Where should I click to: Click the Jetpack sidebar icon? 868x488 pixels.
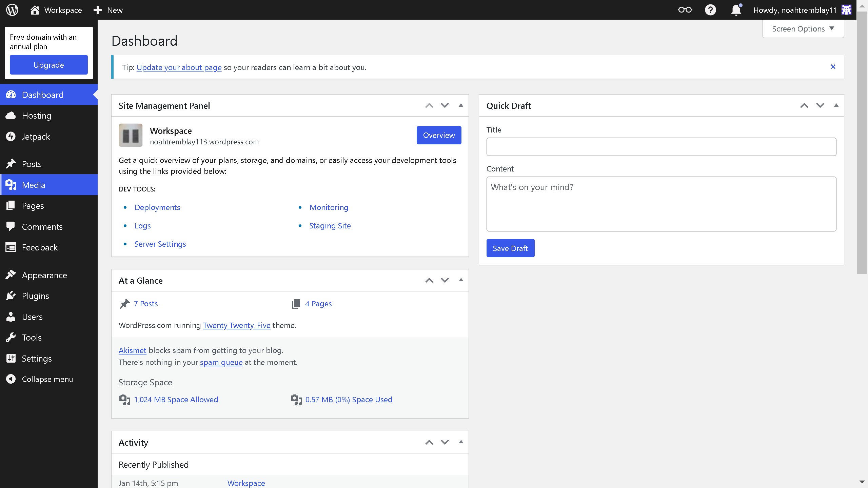pyautogui.click(x=11, y=137)
